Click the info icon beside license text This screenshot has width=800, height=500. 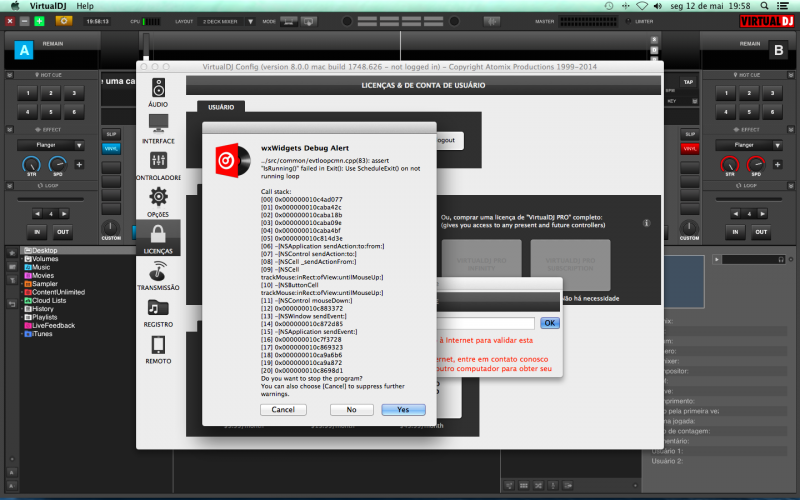pyautogui.click(x=646, y=223)
